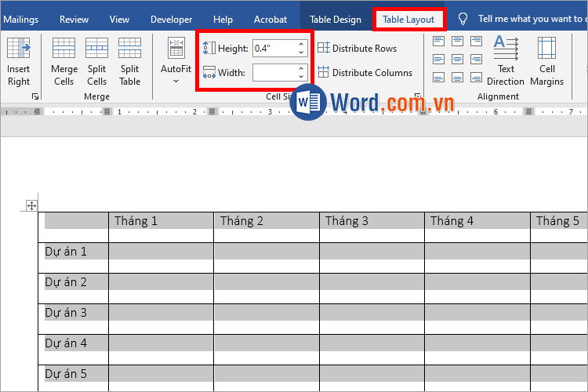Screen dimensions: 588x392
Task: Click the Tháng 3 header cell
Action: tap(372, 227)
